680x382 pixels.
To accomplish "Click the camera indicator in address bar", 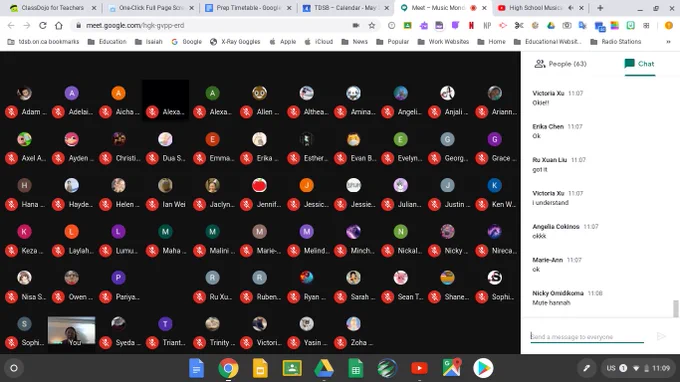I will pos(356,26).
